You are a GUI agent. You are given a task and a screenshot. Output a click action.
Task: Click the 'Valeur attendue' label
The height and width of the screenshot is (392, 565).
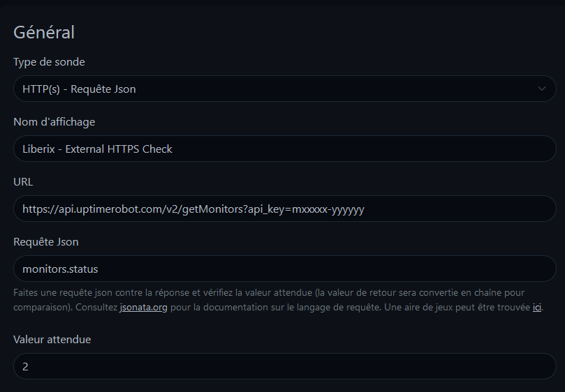pos(52,340)
